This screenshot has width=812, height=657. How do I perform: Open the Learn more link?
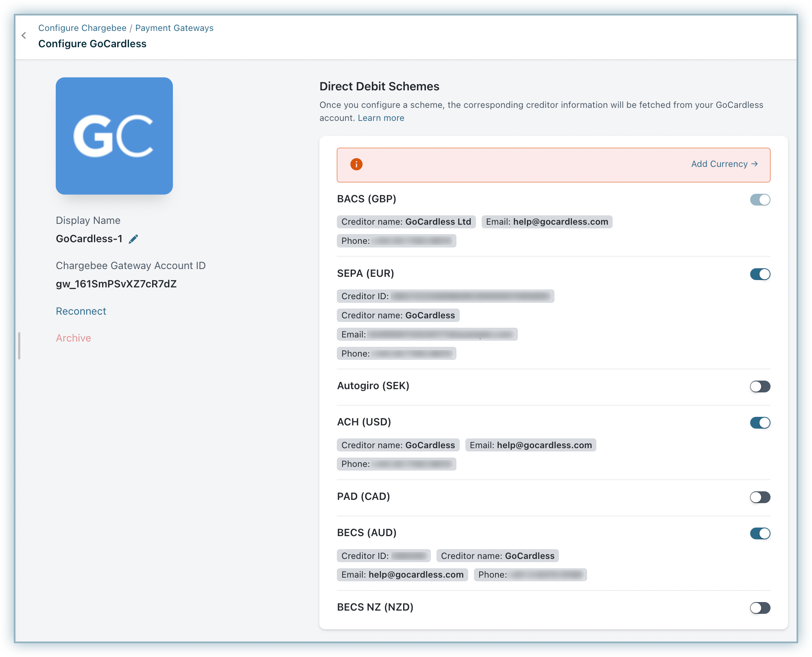[x=381, y=118]
